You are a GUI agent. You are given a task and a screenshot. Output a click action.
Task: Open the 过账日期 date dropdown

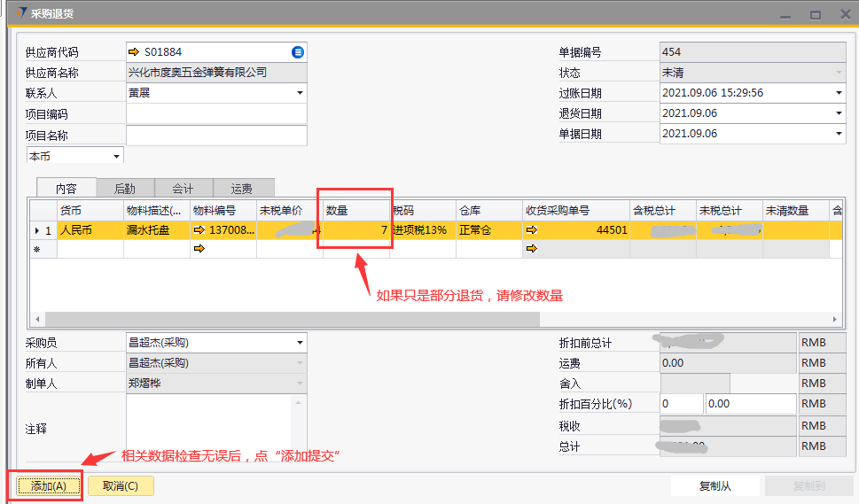tap(839, 93)
